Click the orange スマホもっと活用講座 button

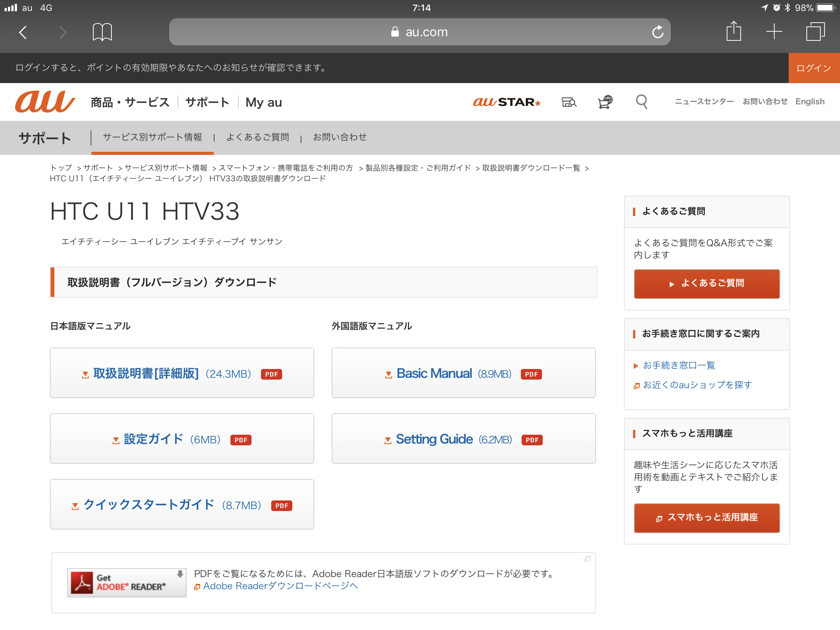(x=707, y=518)
